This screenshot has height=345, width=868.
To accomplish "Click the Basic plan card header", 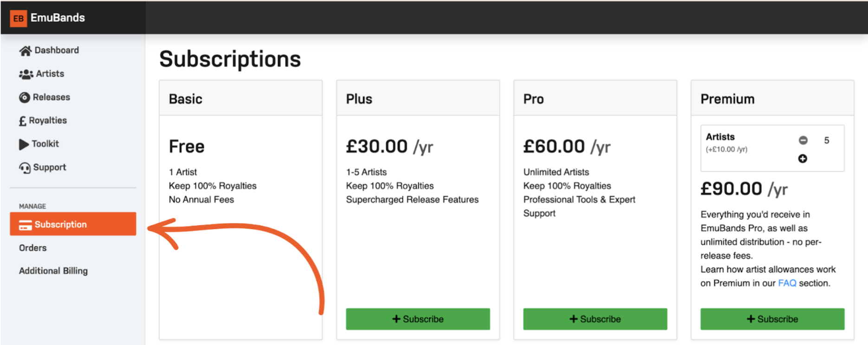I will tap(240, 99).
